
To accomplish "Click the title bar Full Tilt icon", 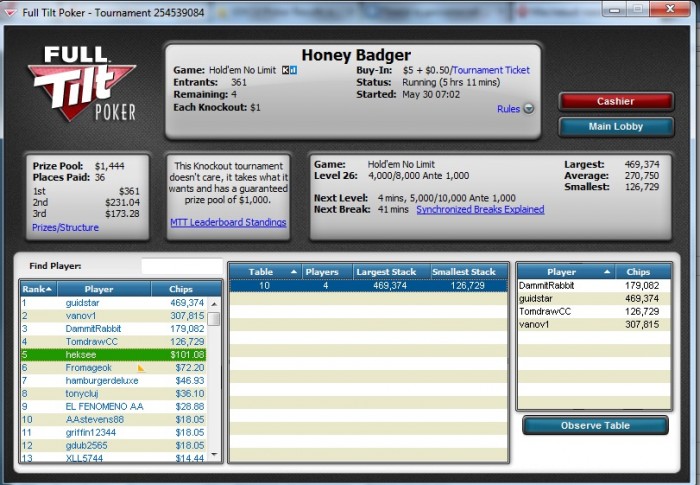I will [10, 13].
